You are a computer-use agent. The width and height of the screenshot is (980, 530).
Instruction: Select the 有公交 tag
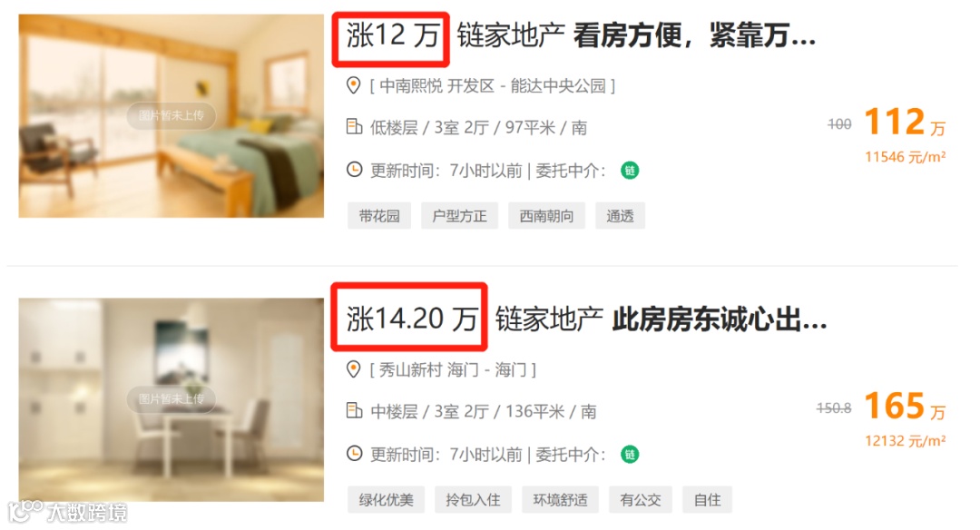(x=641, y=499)
